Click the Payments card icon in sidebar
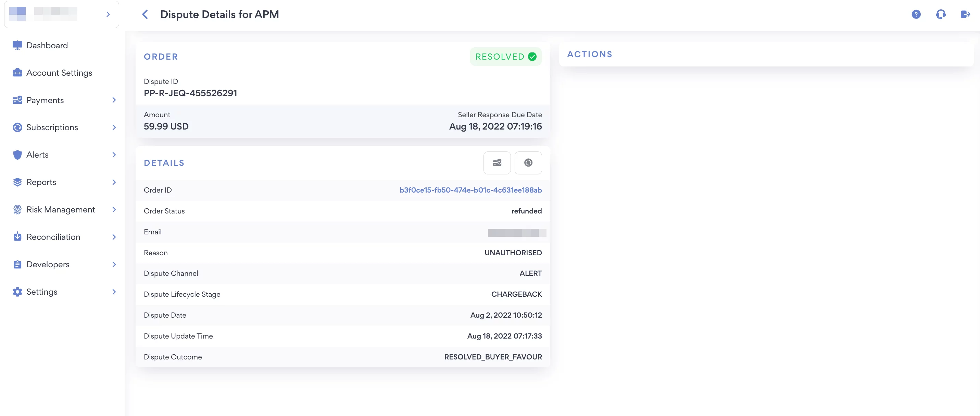Viewport: 980px width, 416px height. (x=17, y=100)
